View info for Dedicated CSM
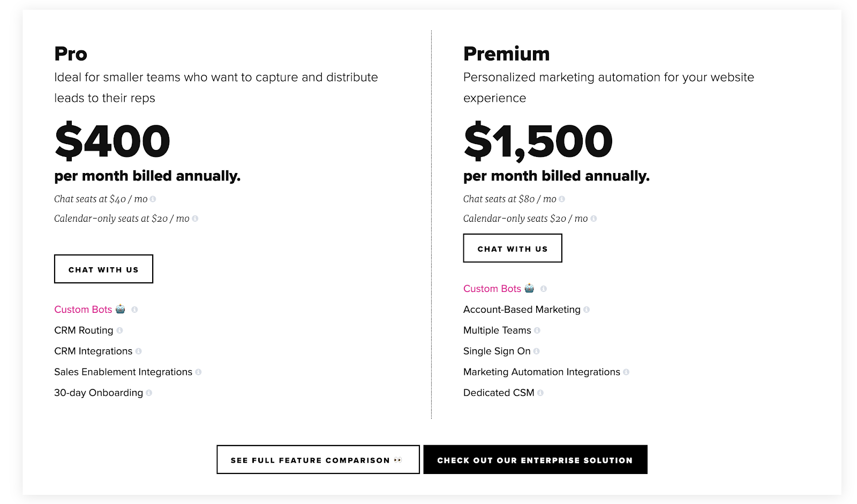Viewport: 857px width, 504px height. (541, 393)
